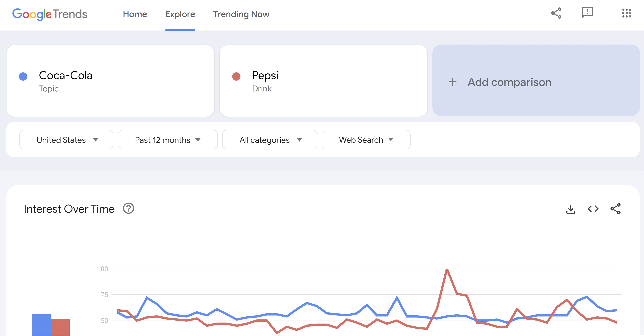Open Interest Over Time help icon
644x336 pixels.
[129, 208]
